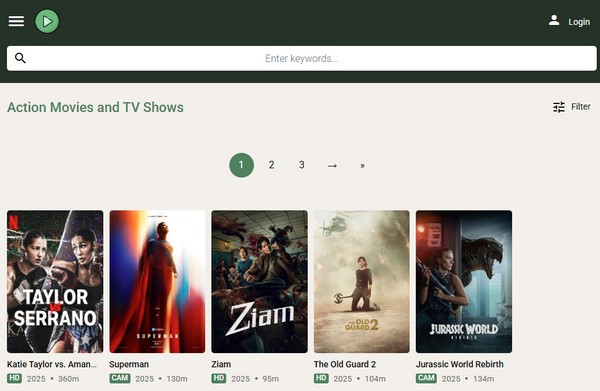Image resolution: width=600 pixels, height=391 pixels.
Task: Open the Ziam poster
Action: click(259, 282)
